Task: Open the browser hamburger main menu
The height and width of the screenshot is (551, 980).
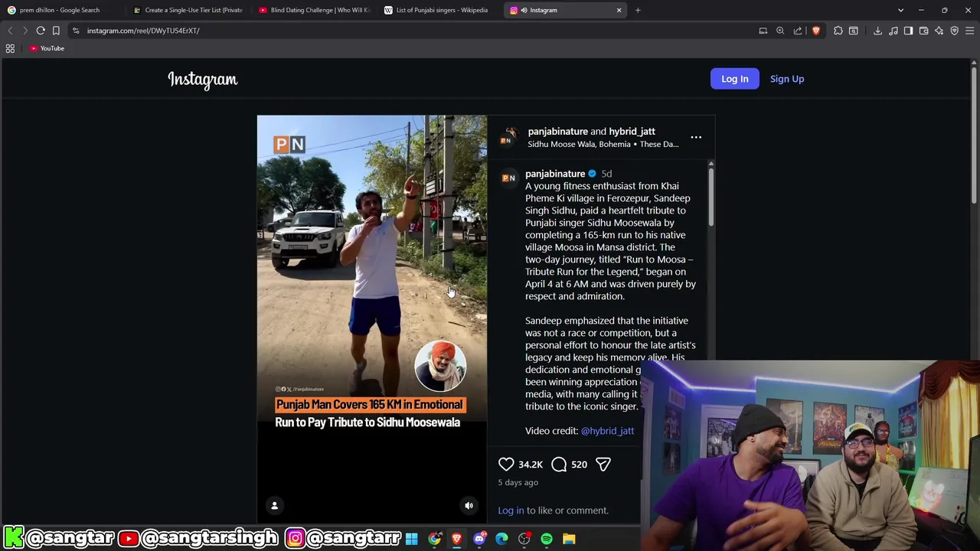Action: (970, 31)
